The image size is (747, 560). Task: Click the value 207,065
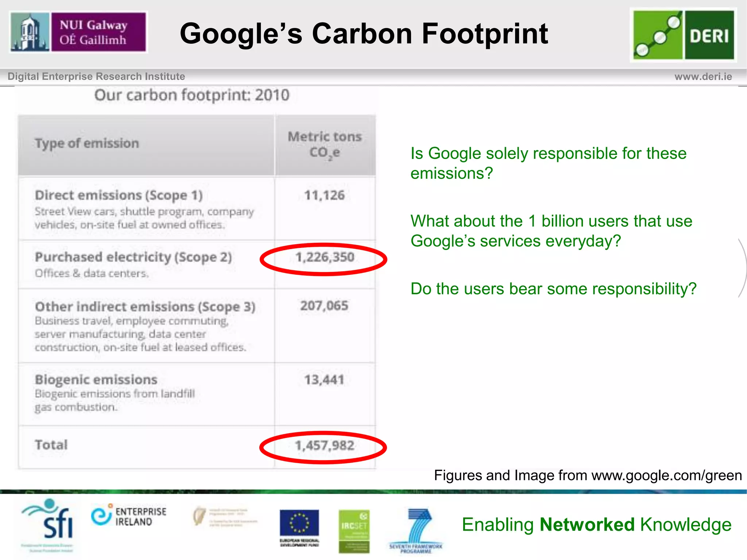click(x=324, y=306)
